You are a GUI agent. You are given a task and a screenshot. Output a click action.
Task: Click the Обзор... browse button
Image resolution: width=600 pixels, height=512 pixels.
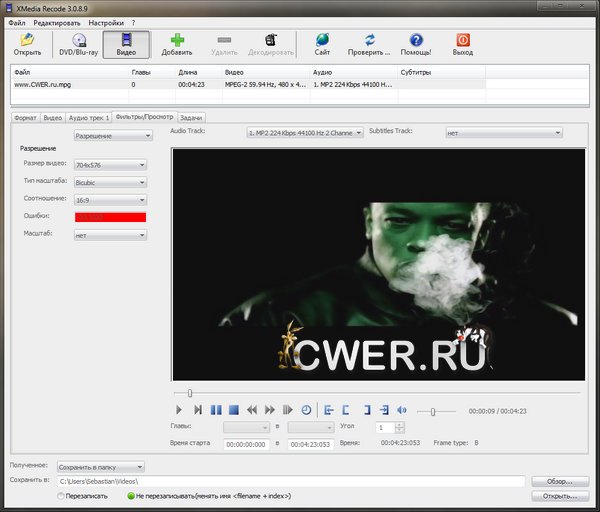coord(559,481)
